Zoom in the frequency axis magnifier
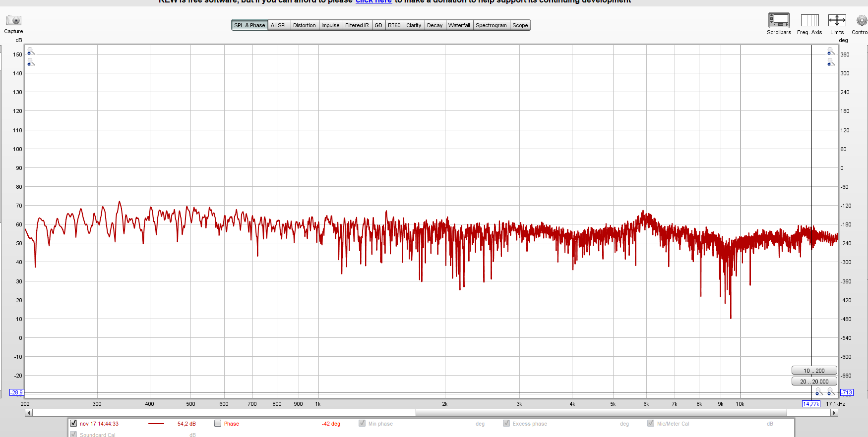Screen dimensions: 868x437 831,392
